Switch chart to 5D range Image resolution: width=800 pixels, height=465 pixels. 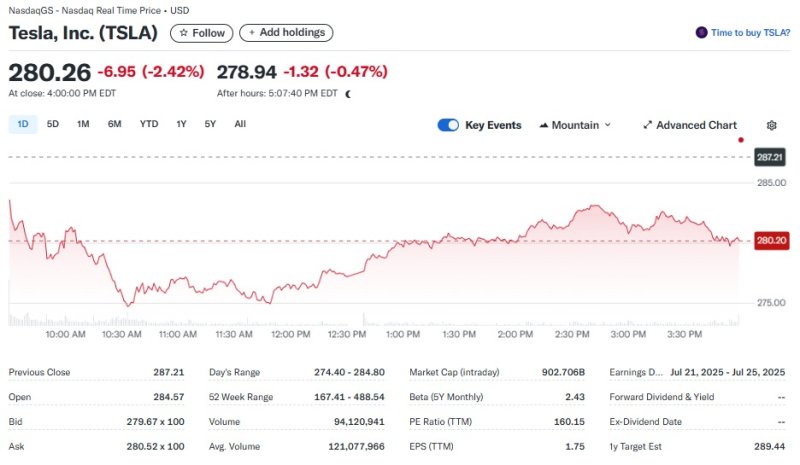(x=53, y=124)
